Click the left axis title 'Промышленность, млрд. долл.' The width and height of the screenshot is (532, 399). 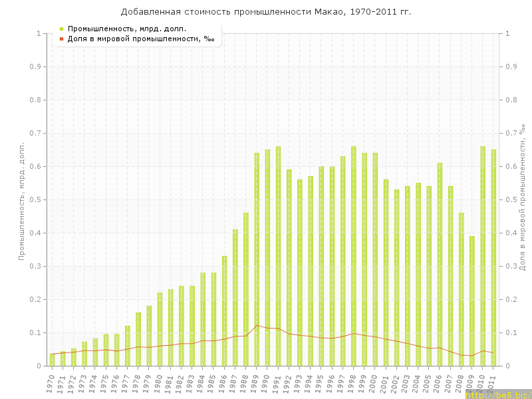[22, 199]
